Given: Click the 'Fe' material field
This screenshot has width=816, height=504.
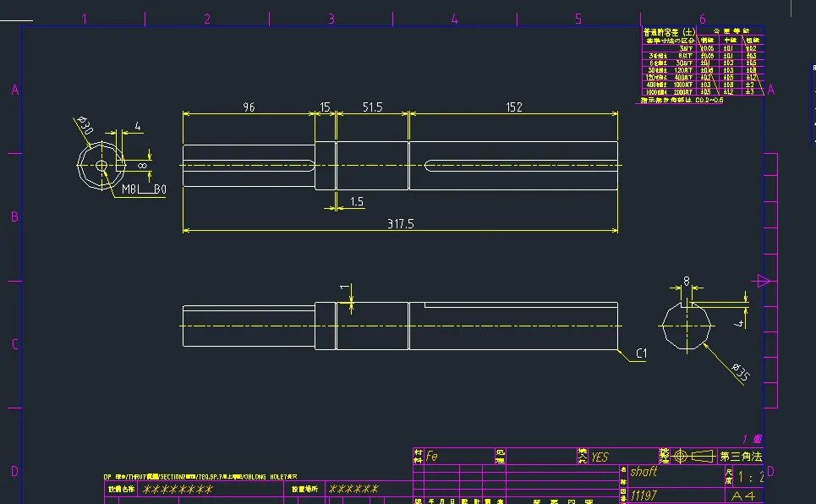Looking at the screenshot, I should coord(432,457).
